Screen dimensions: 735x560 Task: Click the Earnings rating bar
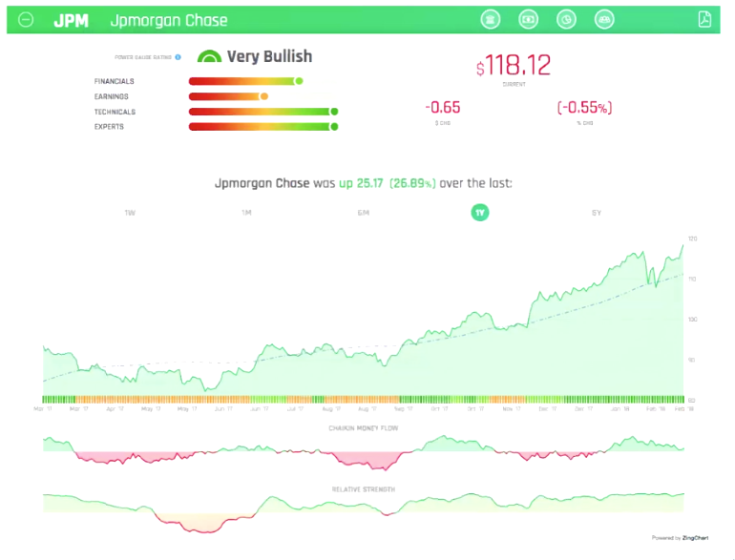pyautogui.click(x=228, y=96)
